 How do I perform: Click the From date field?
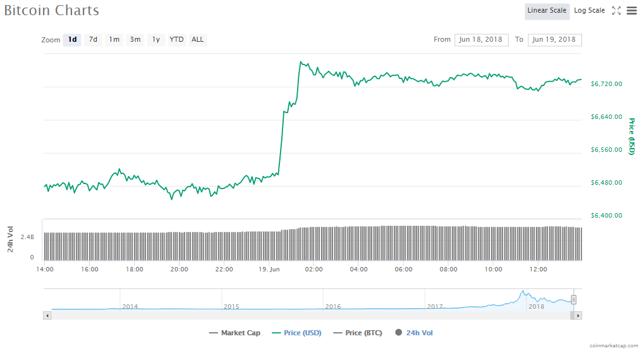481,40
